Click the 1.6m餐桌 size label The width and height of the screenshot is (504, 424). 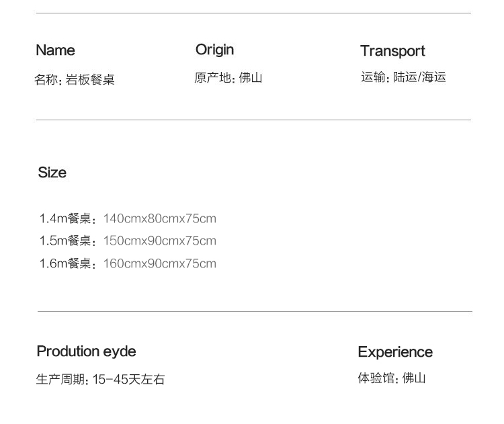coord(68,264)
